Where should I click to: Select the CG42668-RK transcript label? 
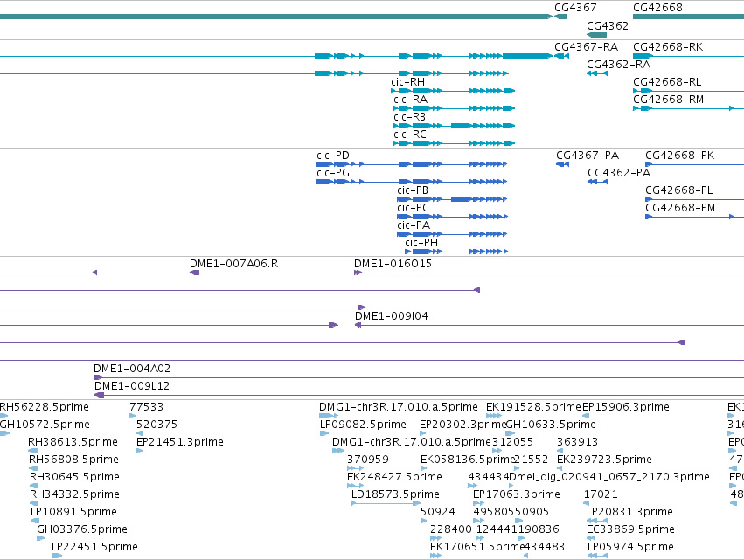(668, 47)
